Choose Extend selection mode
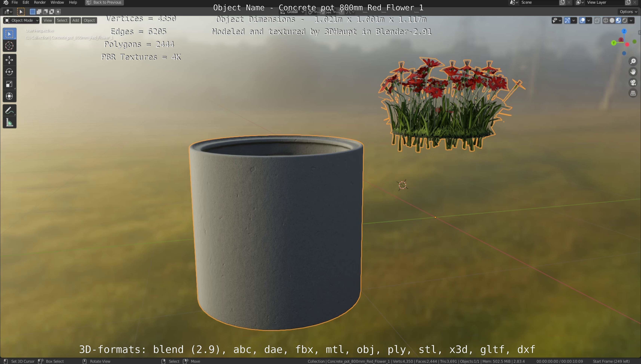Image resolution: width=641 pixels, height=364 pixels. coord(39,11)
